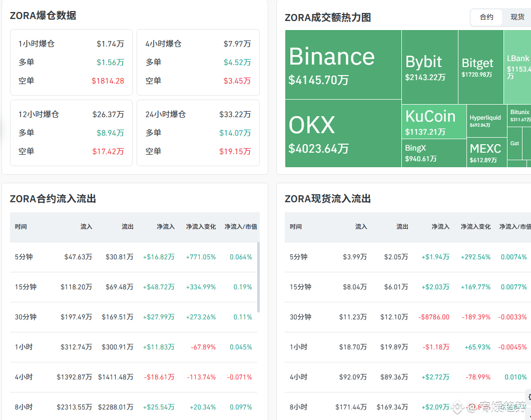Viewport: 531px width, 420px height.
Task: Open the KuCoin heatmap tile
Action: click(x=433, y=122)
